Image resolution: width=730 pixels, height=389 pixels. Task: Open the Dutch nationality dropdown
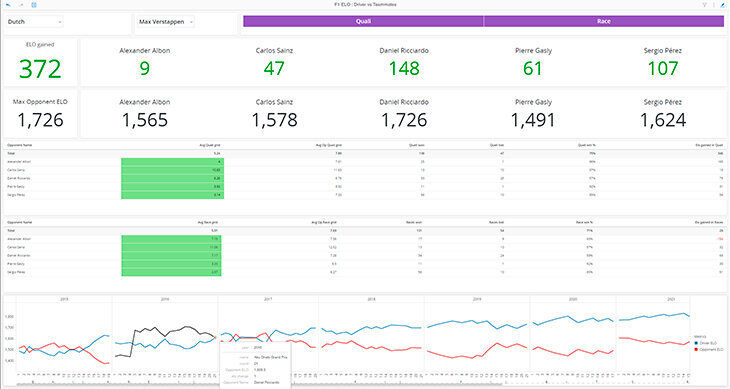(x=34, y=21)
